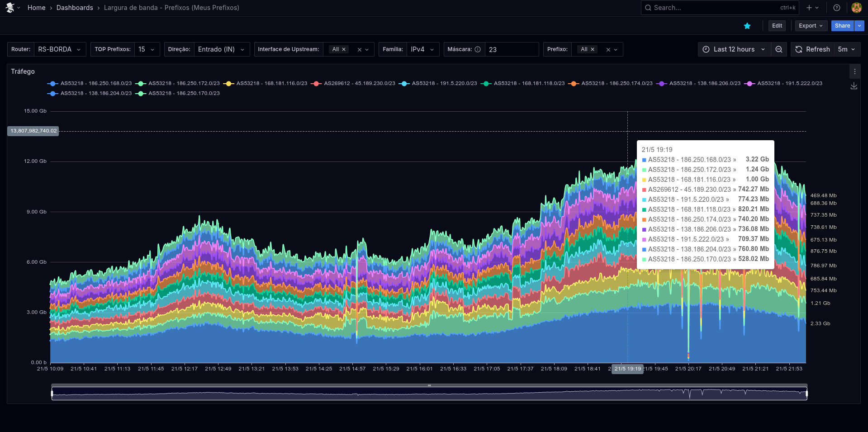Toggle series AS53218 - 186.250.170.0/23 in legend

point(184,94)
